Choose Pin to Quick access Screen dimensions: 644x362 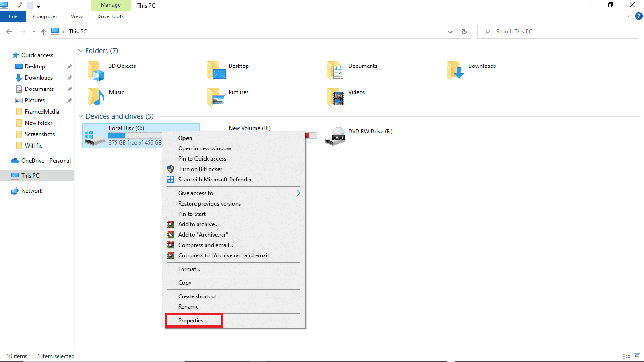tap(234, 159)
